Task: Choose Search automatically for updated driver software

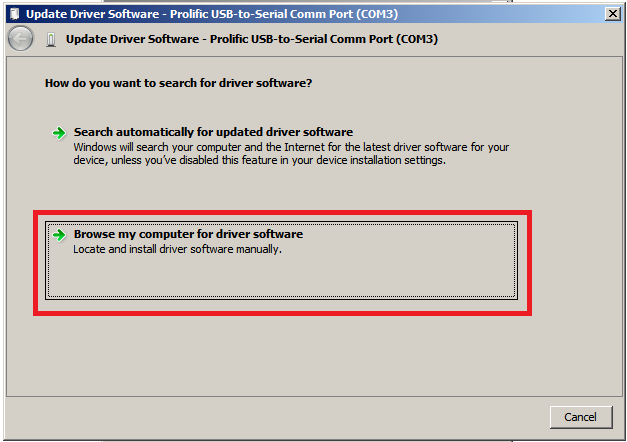Action: click(213, 132)
